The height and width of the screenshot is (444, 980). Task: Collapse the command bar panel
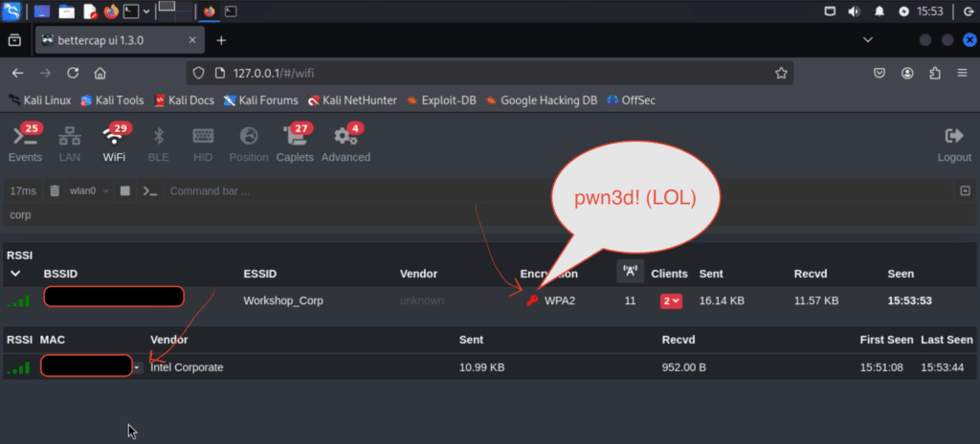pyautogui.click(x=965, y=190)
